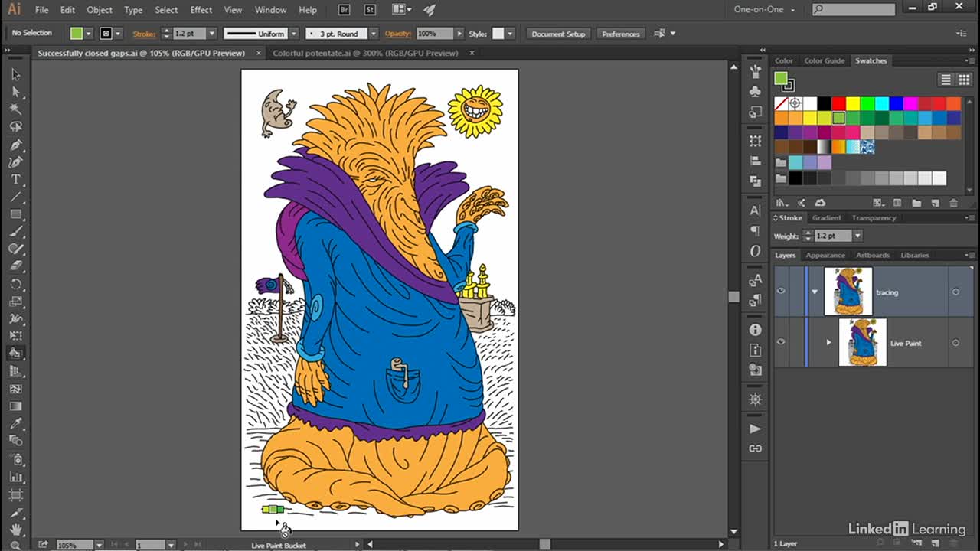Toggle visibility of the tracing layer
Screen dimensions: 980x551
[x=781, y=292]
